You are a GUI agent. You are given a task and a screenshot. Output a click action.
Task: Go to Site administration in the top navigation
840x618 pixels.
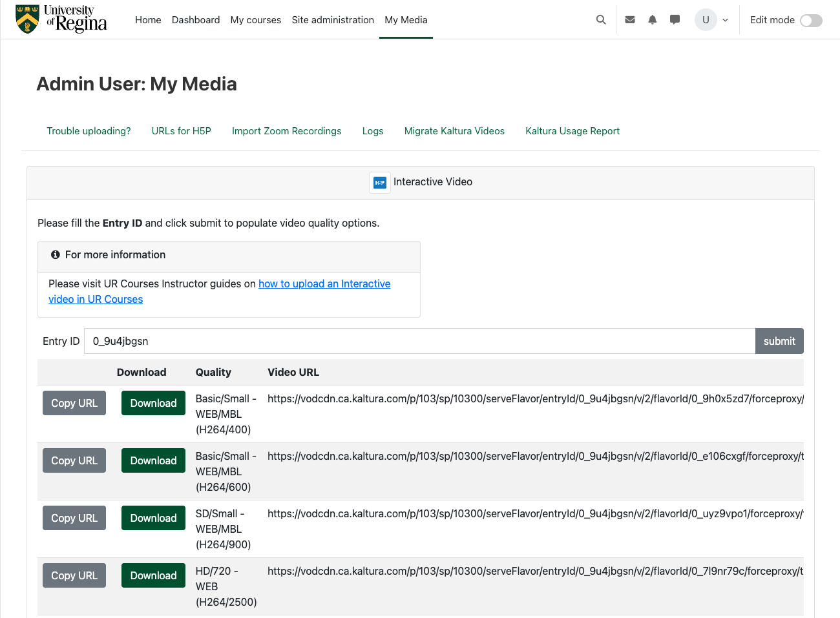tap(333, 20)
